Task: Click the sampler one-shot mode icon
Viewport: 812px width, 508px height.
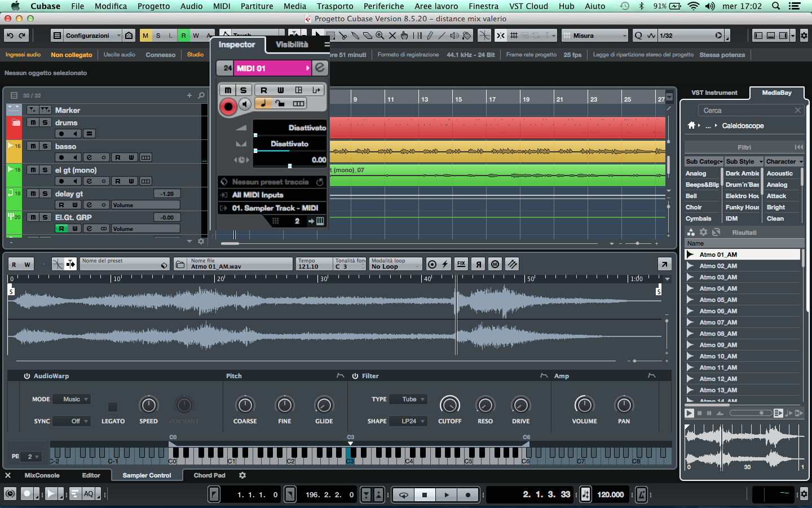Action: 432,264
